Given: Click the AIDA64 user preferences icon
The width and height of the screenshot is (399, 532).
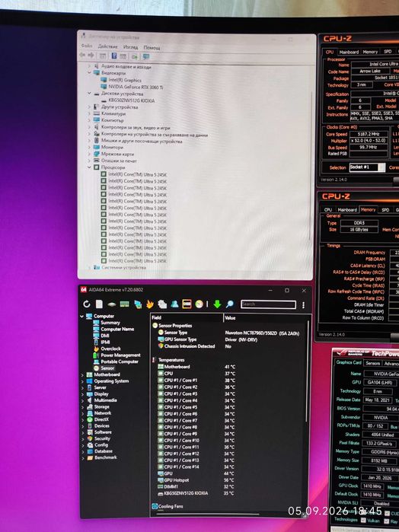Looking at the screenshot, I should click(174, 304).
